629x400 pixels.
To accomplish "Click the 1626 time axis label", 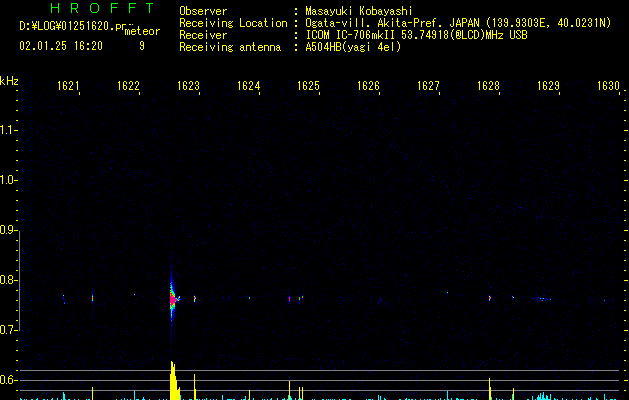I will pyautogui.click(x=368, y=85).
